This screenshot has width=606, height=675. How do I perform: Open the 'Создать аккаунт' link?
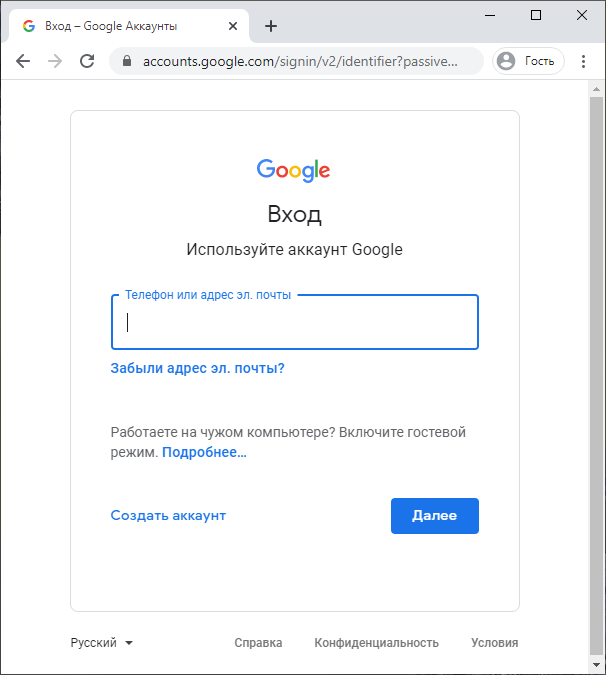168,515
